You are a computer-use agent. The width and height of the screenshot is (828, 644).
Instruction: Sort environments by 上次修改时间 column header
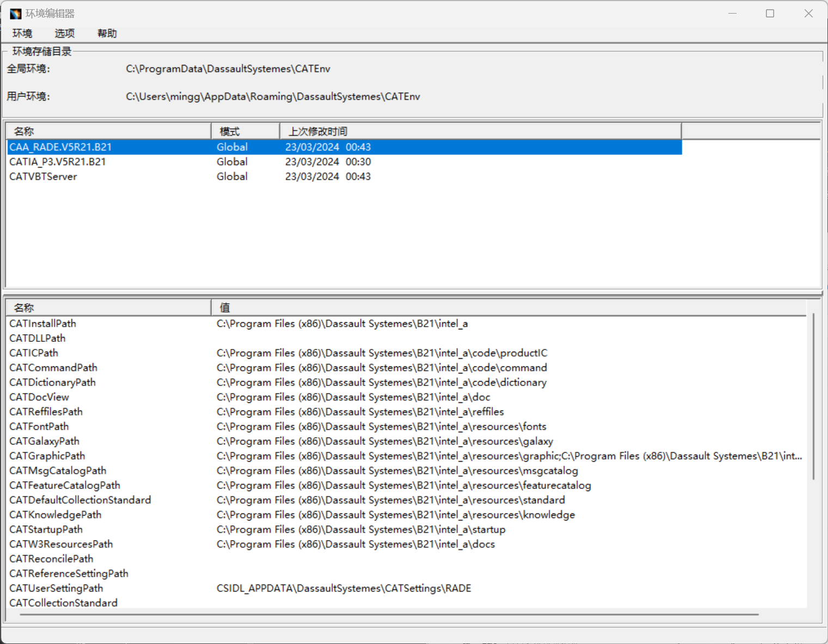(481, 131)
